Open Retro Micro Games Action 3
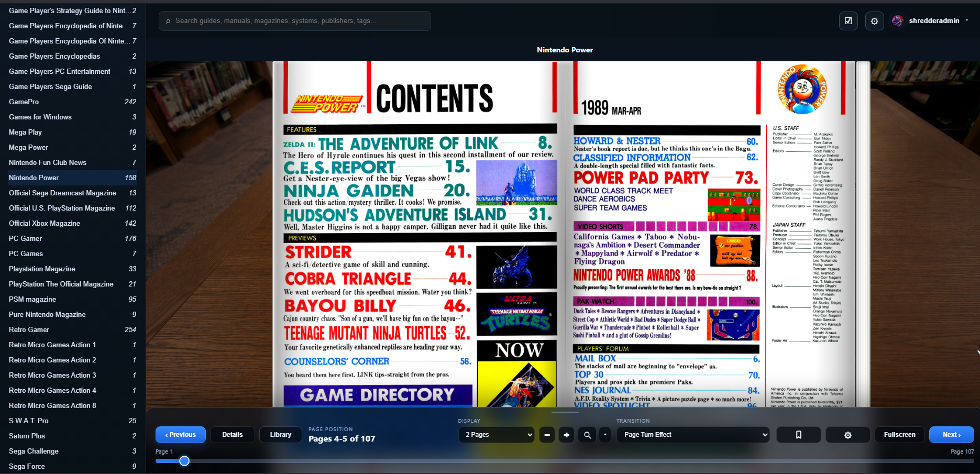 tap(73, 375)
